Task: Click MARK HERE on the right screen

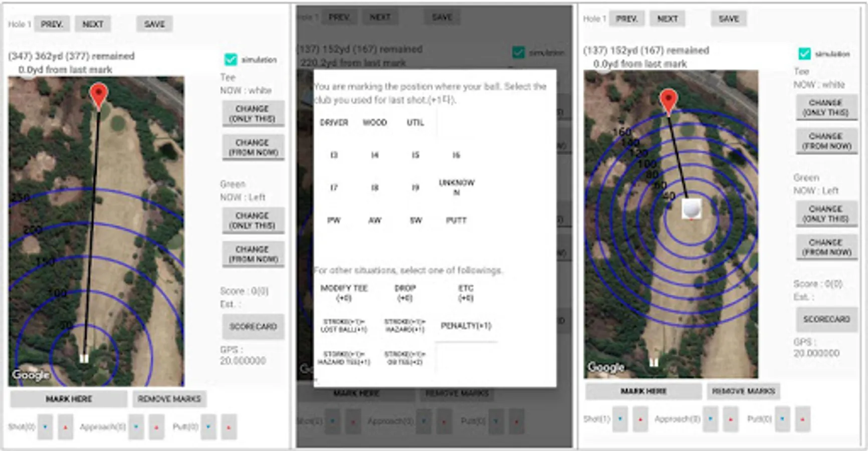Action: (x=643, y=391)
